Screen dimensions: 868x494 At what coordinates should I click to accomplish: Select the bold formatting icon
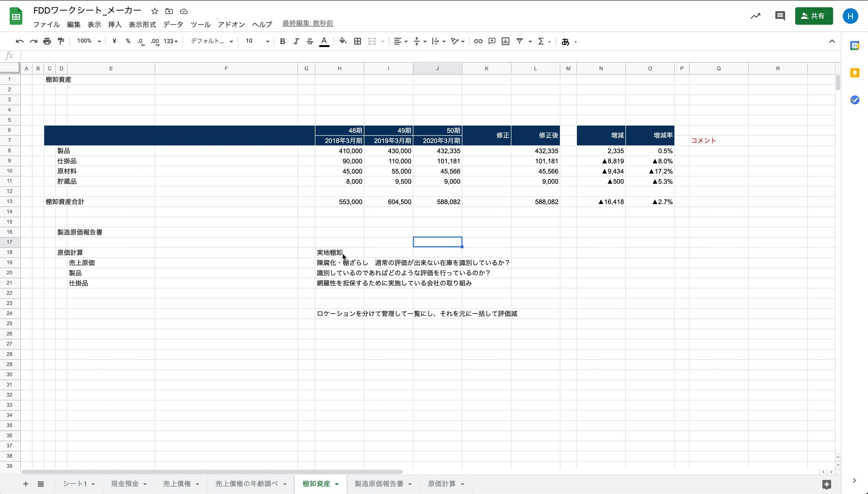tap(282, 41)
